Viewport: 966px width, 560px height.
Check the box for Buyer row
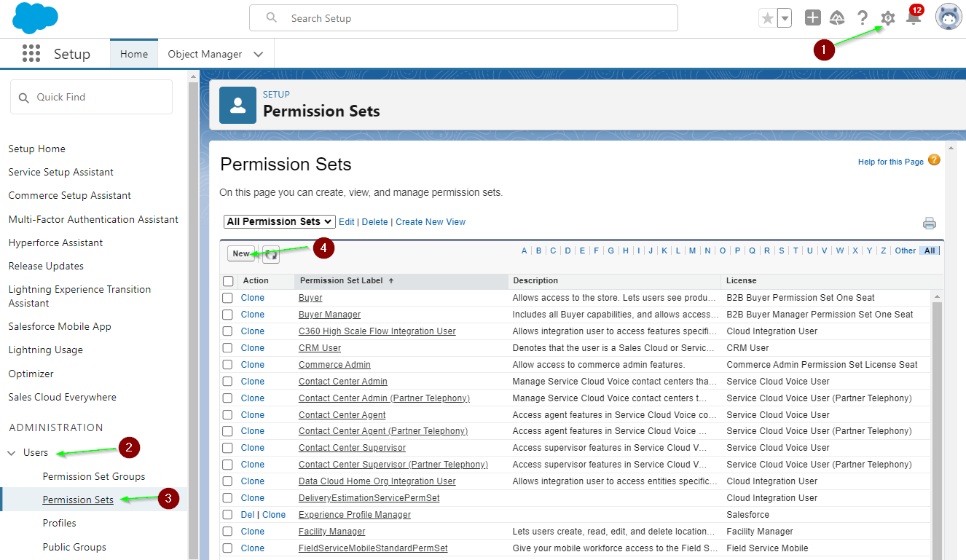point(228,298)
